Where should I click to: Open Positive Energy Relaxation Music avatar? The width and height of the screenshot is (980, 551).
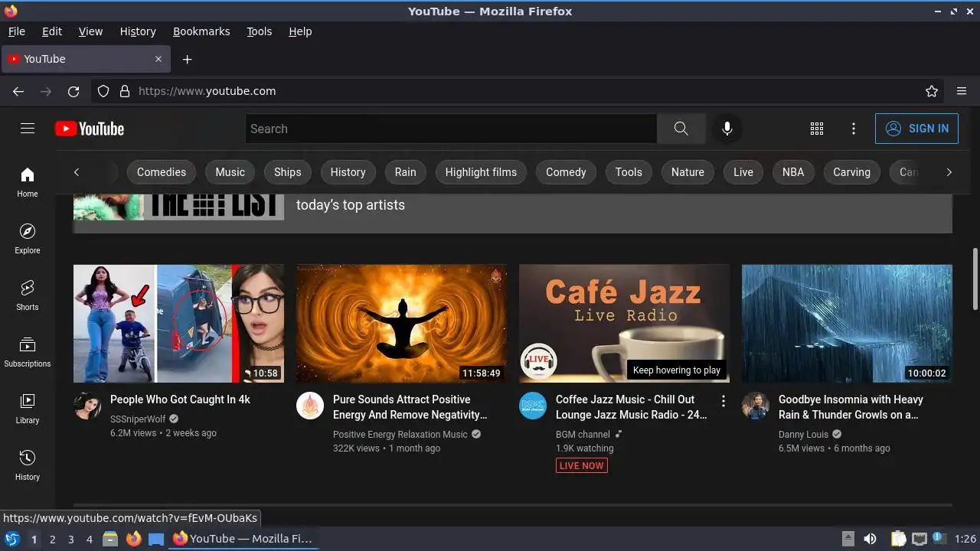pyautogui.click(x=310, y=406)
